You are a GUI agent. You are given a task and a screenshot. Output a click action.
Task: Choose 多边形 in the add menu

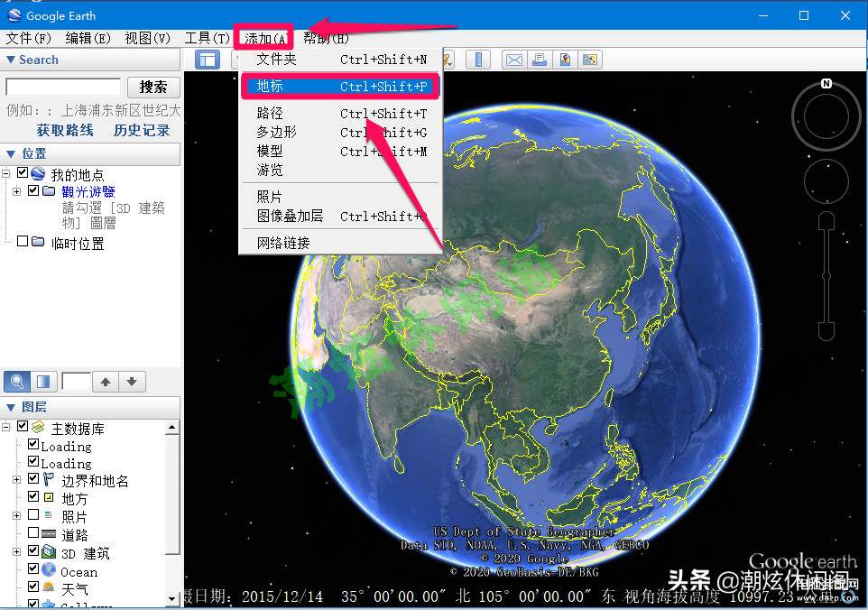[340, 133]
